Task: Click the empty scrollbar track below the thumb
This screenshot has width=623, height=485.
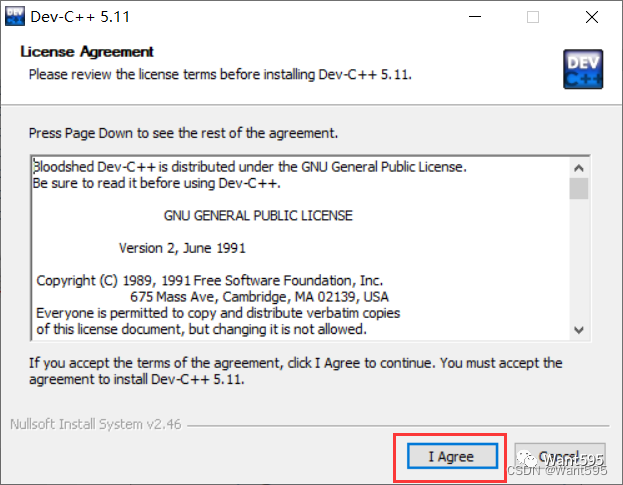Action: pos(579,260)
